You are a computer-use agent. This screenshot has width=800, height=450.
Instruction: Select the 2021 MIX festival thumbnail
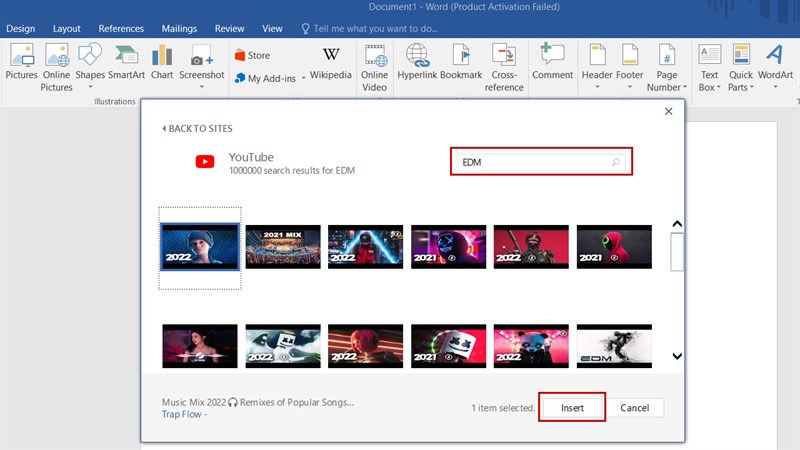pyautogui.click(x=283, y=247)
